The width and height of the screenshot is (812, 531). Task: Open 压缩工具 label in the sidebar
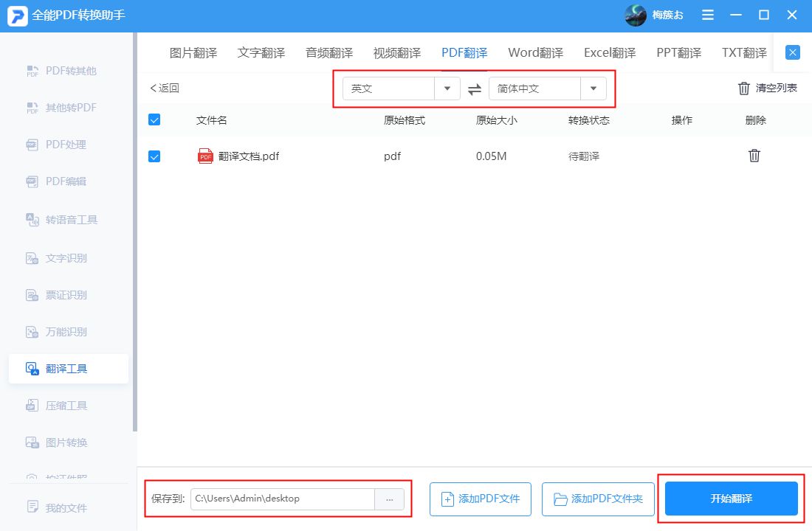(66, 405)
